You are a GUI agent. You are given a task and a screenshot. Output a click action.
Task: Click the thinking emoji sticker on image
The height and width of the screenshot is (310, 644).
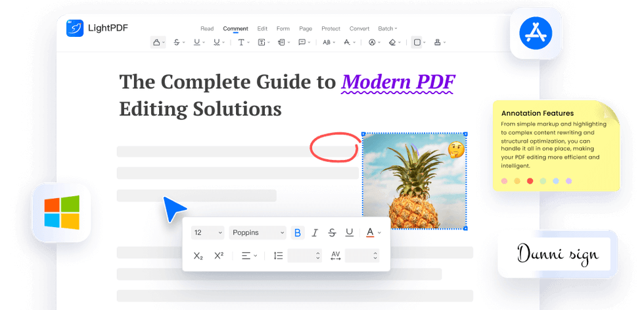point(456,150)
